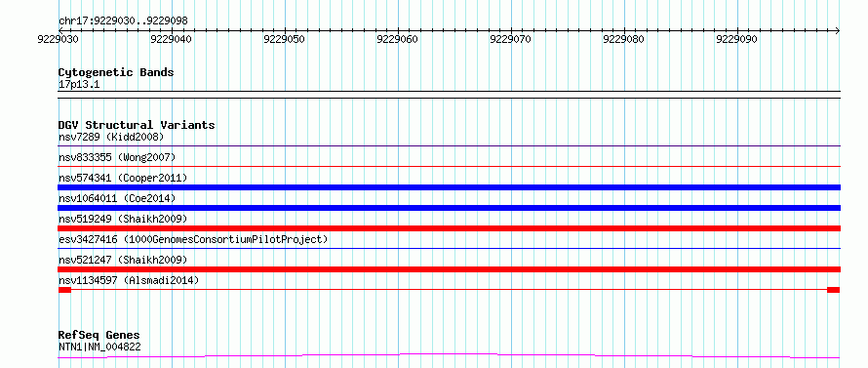Click left red block of nsv1134597

pos(64,290)
